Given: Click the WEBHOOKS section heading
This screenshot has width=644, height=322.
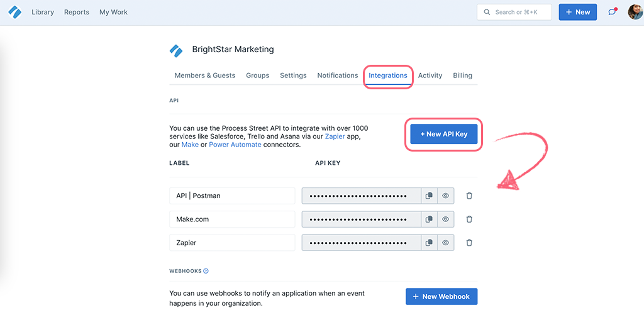Looking at the screenshot, I should click(186, 271).
